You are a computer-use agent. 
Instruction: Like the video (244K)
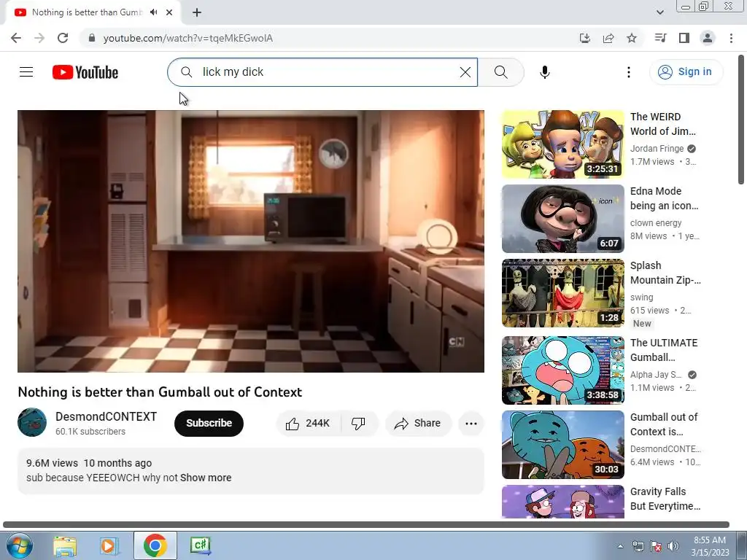pyautogui.click(x=308, y=424)
